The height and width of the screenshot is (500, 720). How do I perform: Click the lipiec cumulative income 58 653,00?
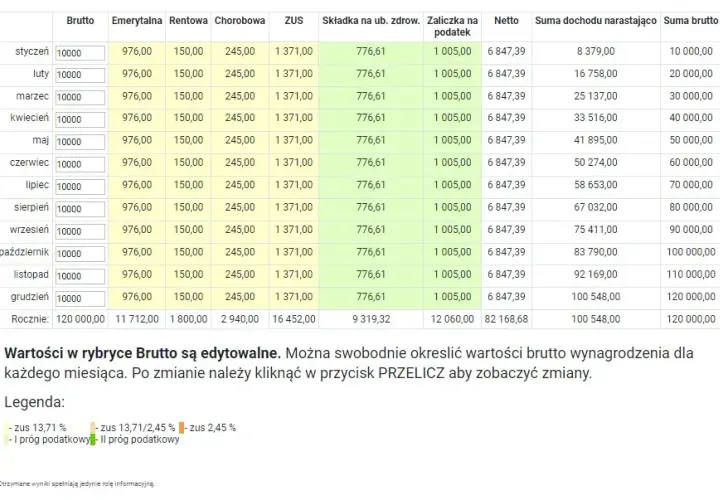tap(596, 185)
